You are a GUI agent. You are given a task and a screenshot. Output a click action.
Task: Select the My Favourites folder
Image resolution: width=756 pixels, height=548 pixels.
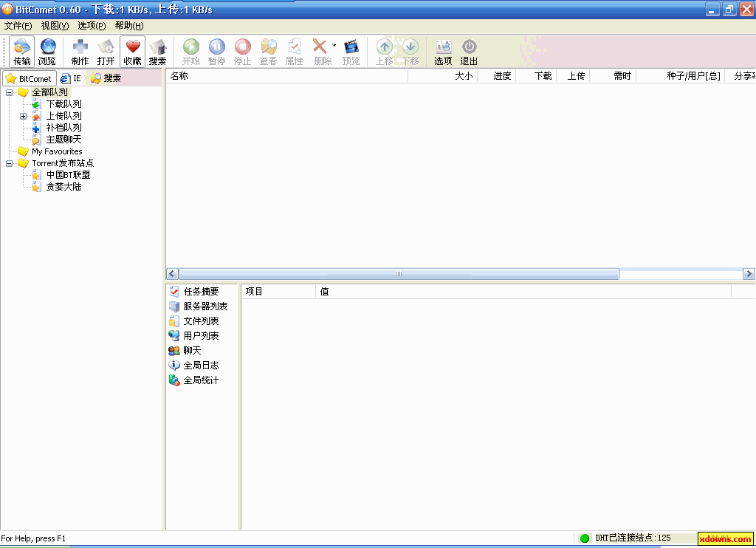[57, 151]
